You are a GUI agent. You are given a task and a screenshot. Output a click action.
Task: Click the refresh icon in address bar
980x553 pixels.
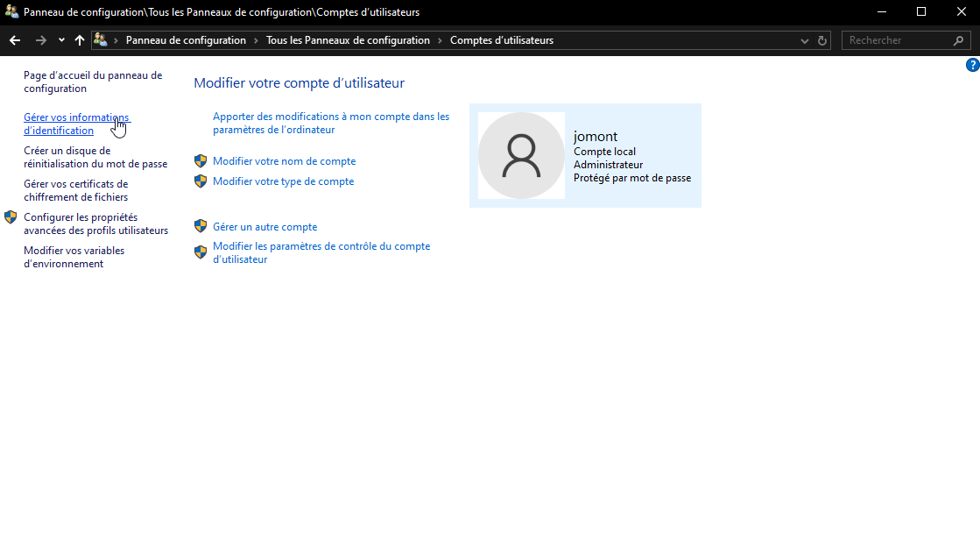(x=822, y=40)
